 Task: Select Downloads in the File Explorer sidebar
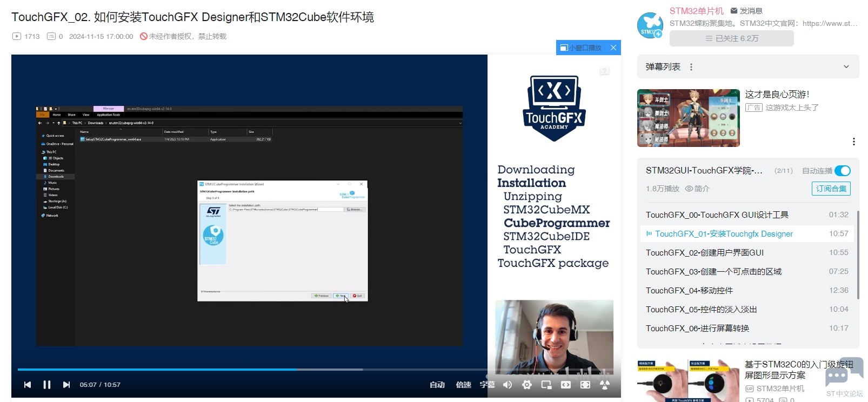tap(56, 177)
